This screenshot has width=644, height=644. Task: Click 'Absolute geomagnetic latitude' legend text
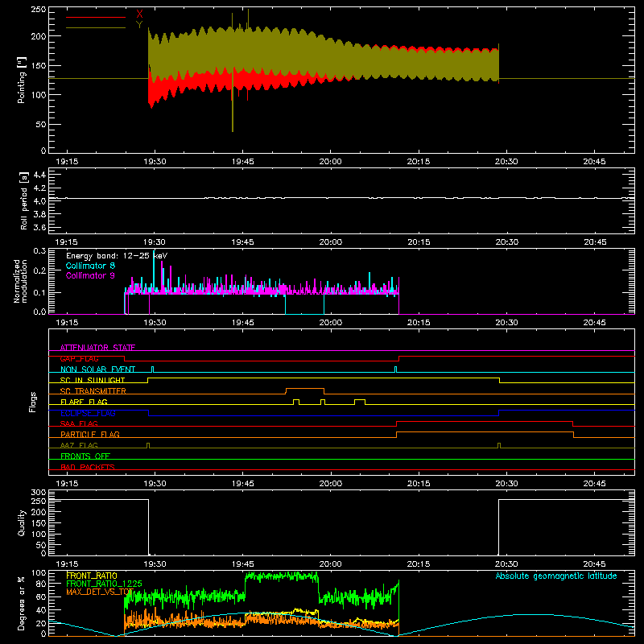coord(556,576)
